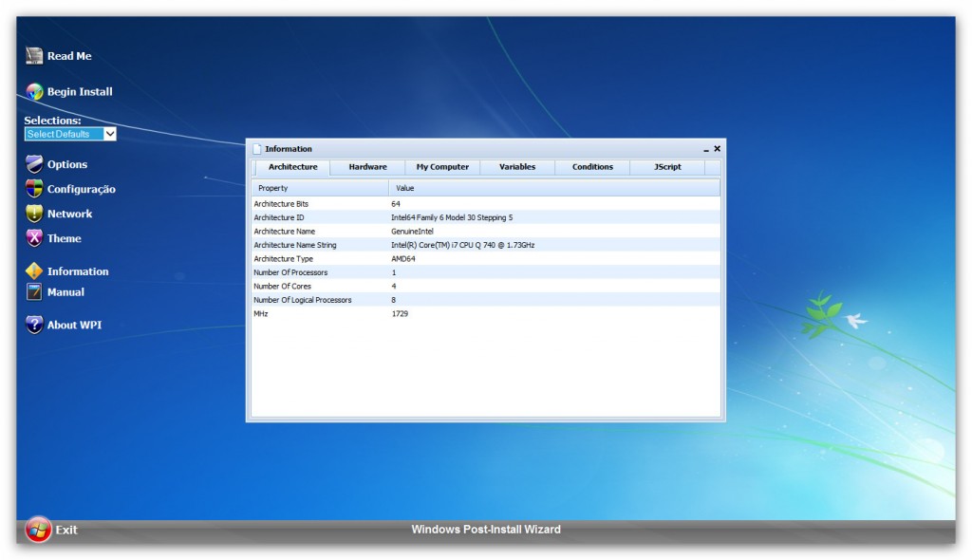Start installation with Begin Install
Screen dimensions: 972x560
click(80, 92)
